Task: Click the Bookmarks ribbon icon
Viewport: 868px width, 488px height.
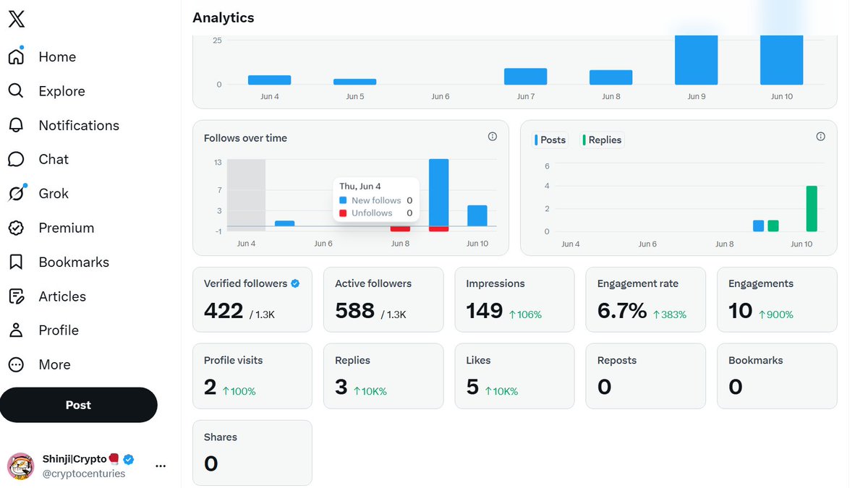Action: pyautogui.click(x=16, y=262)
